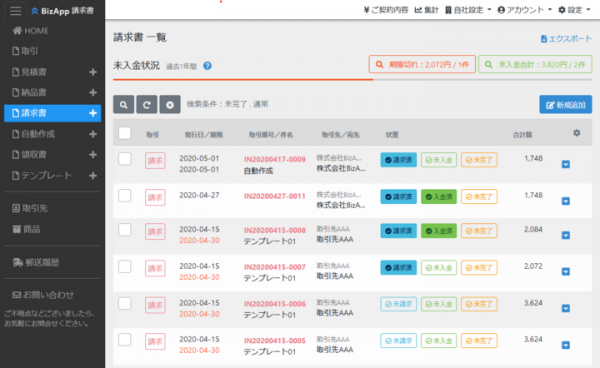Viewport: 600px width, 368px height.
Task: Check the row IN20200417-0009 checkbox
Action: [x=125, y=158]
